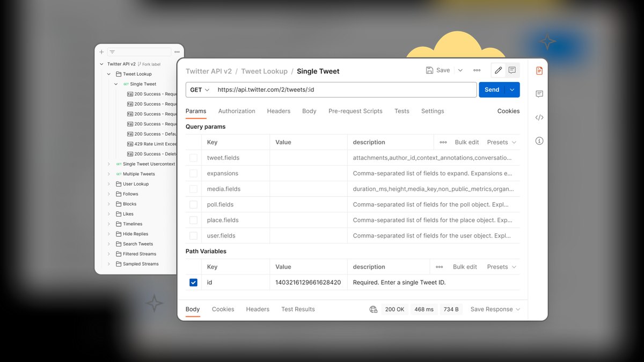Open the Send options dropdown arrow

tap(513, 90)
